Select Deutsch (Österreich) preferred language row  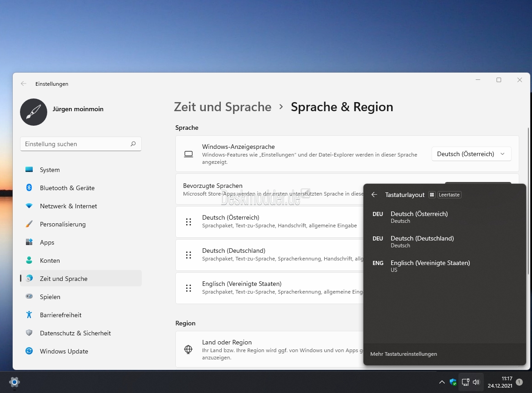click(x=269, y=222)
